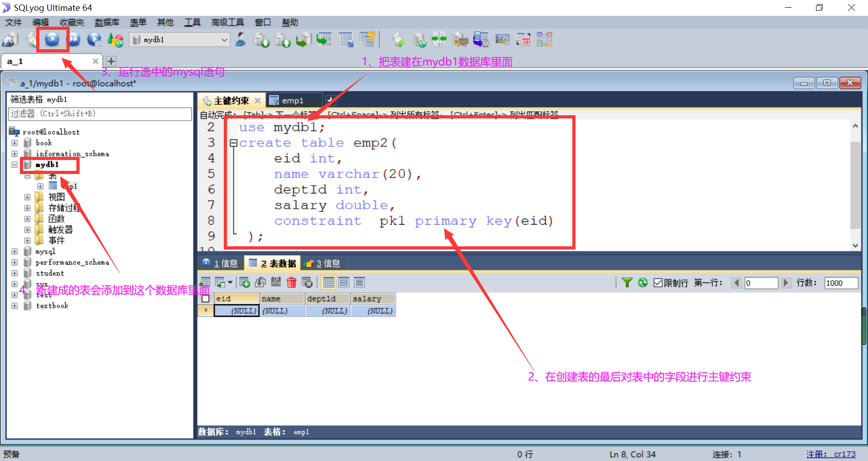The image size is (868, 461).
Task: Select the performance_schema database in tree
Action: click(72, 262)
